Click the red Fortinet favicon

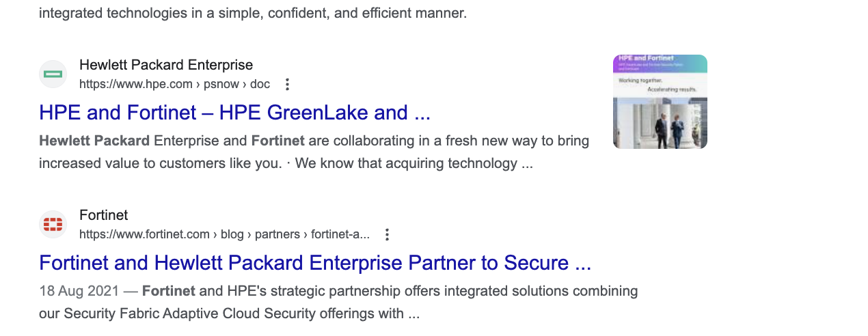pos(53,224)
